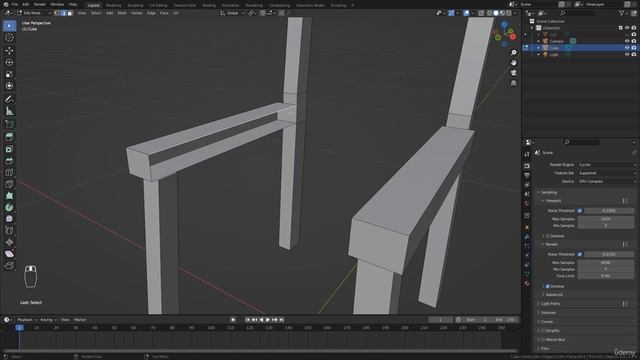Open the Feature Set dropdown
The width and height of the screenshot is (640, 360).
tap(607, 173)
